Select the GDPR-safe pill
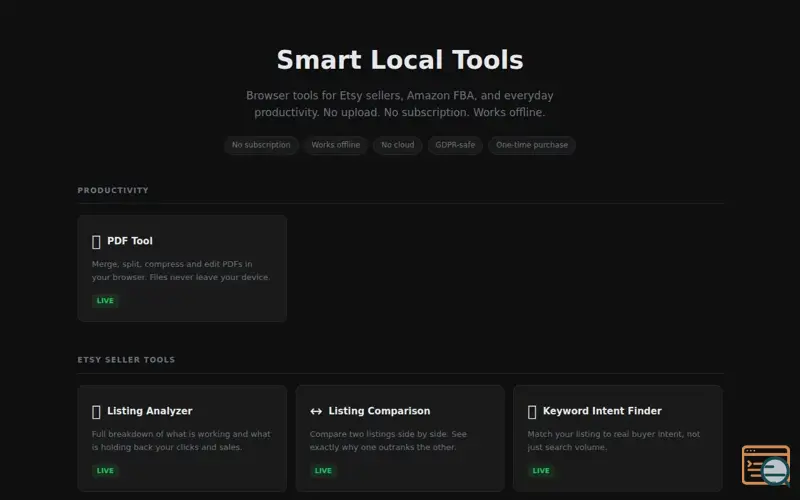 tap(455, 145)
